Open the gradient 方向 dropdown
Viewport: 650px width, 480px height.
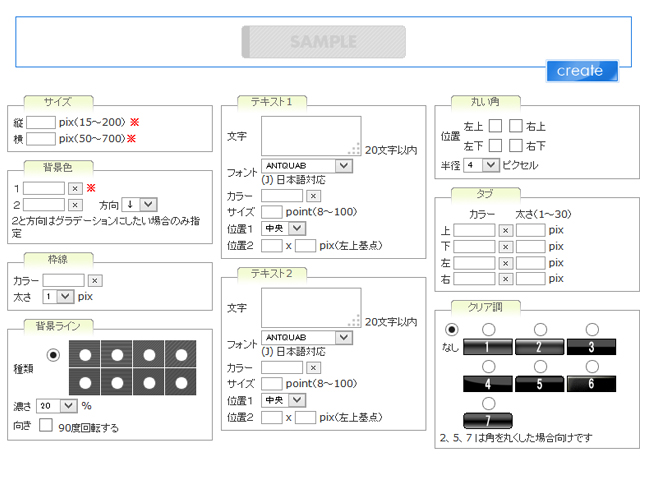tap(139, 204)
